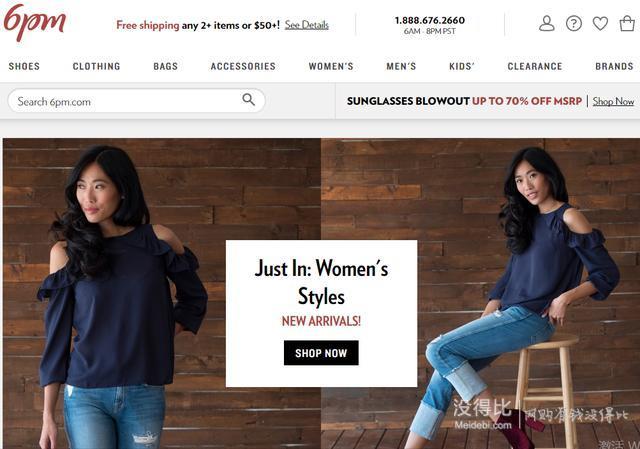Open the Kids' category
Image resolution: width=640 pixels, height=449 pixels.
(x=462, y=66)
